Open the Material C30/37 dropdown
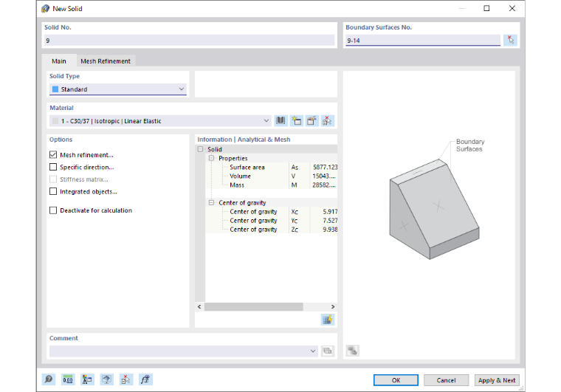The image size is (561, 392). 161,121
